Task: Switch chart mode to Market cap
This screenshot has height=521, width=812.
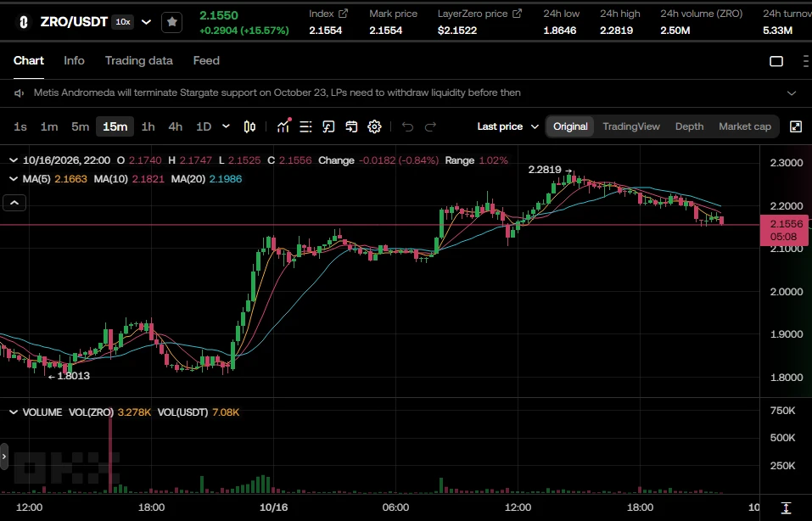Action: (x=745, y=126)
